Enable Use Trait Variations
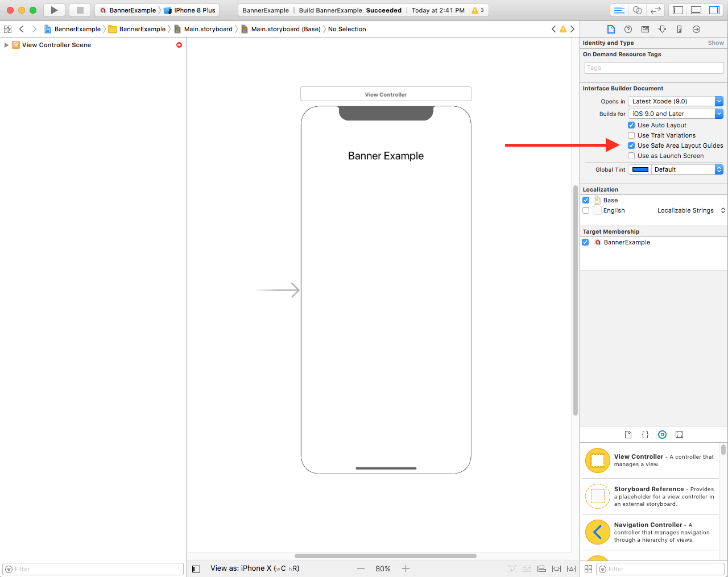 pos(631,135)
